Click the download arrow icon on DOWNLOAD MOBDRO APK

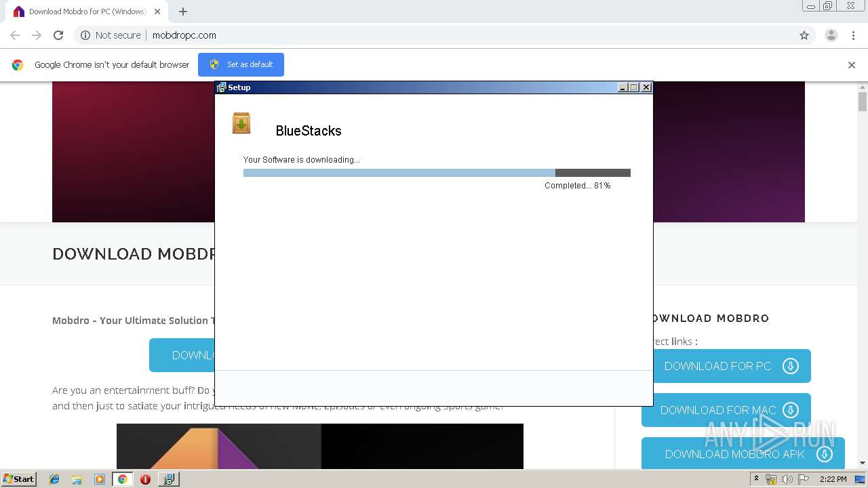(x=824, y=454)
